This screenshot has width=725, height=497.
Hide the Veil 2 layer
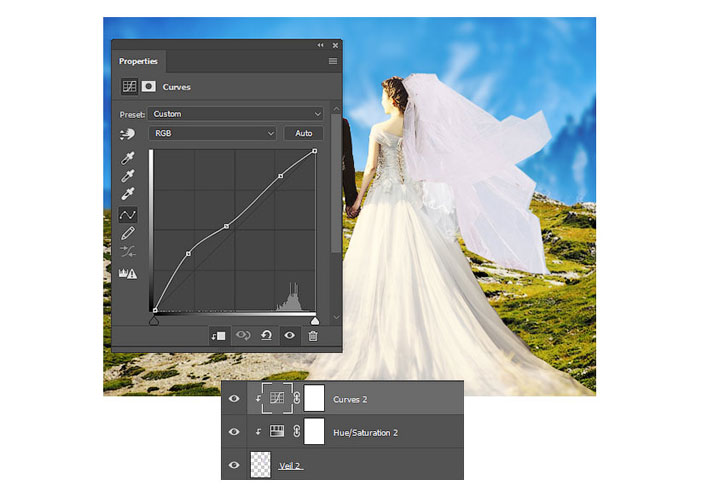[234, 465]
